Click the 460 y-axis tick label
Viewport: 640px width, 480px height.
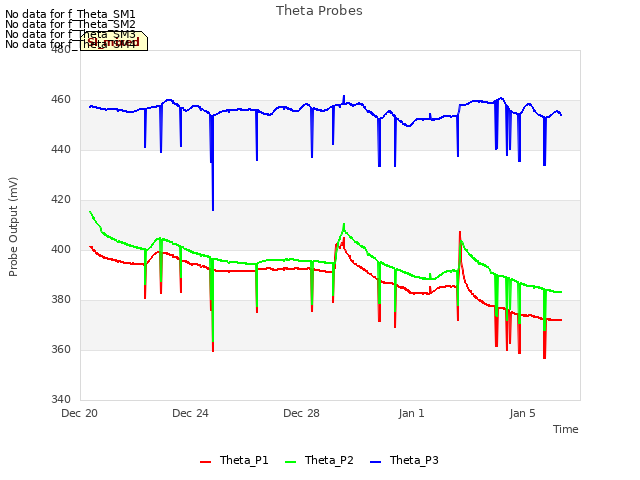[x=61, y=100]
